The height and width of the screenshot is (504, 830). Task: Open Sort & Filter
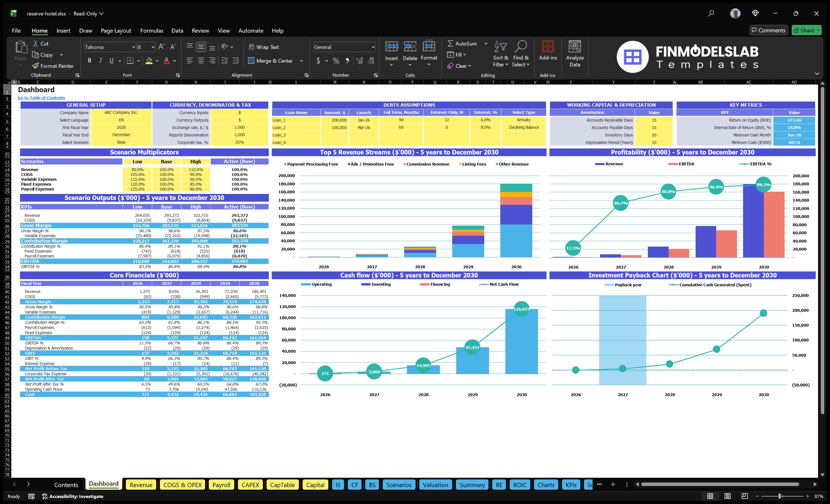501,54
